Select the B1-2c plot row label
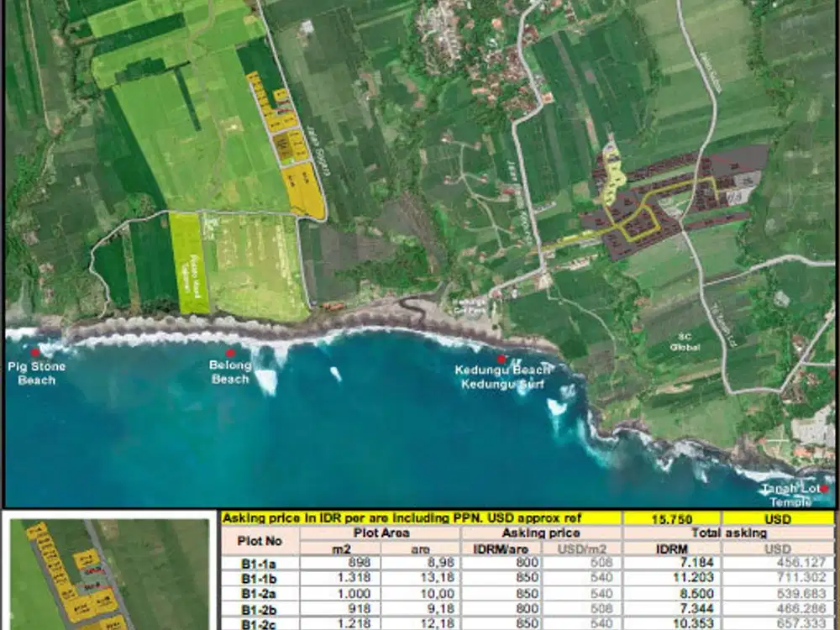840x630 pixels. (x=260, y=622)
